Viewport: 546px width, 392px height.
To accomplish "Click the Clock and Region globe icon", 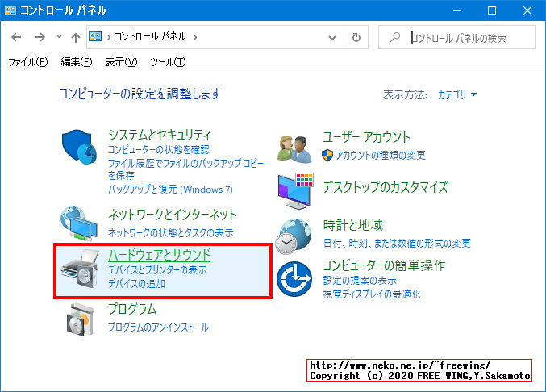I will (x=294, y=236).
